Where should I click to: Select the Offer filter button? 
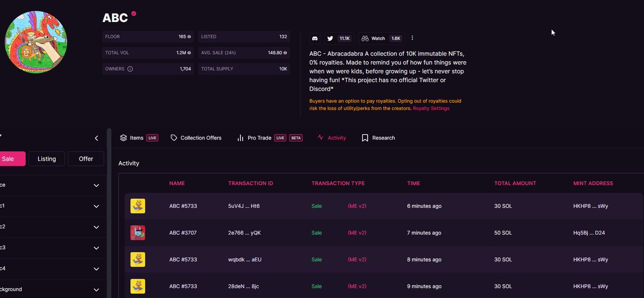pyautogui.click(x=86, y=158)
